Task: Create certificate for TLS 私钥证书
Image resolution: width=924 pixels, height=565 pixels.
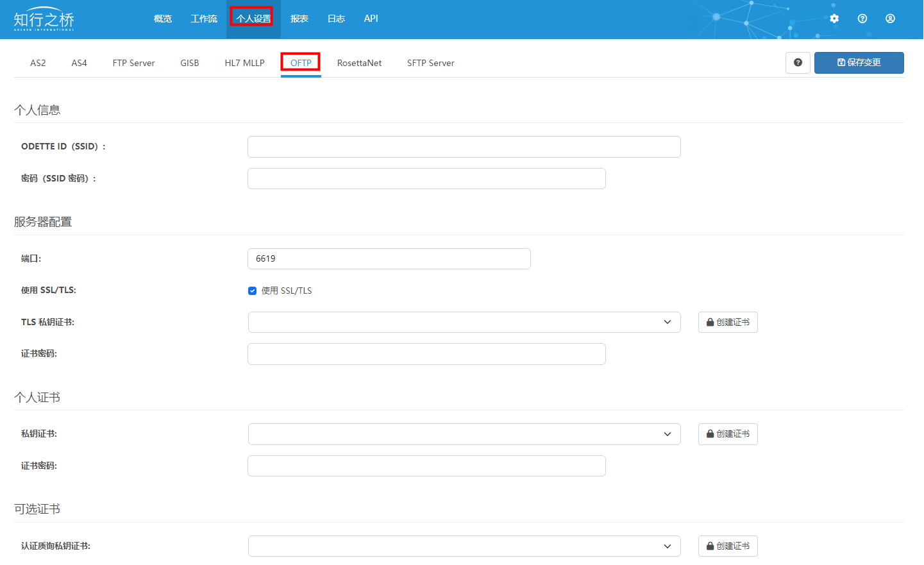Action: pyautogui.click(x=728, y=323)
